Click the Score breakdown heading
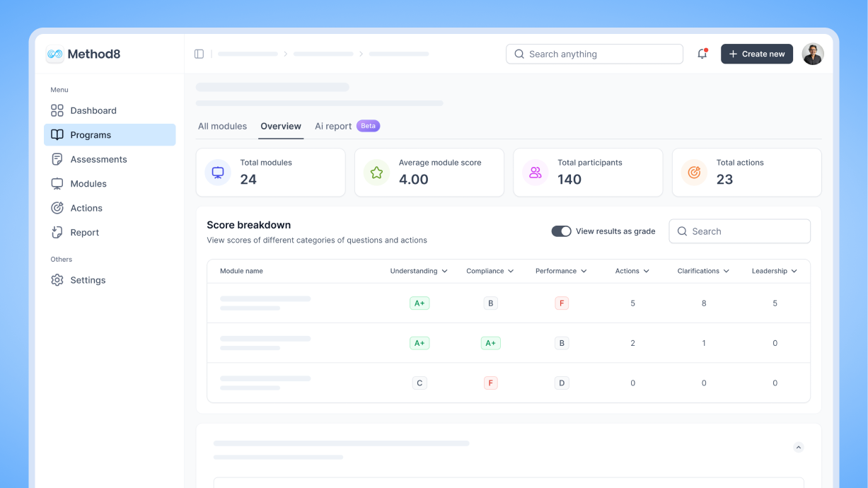This screenshot has width=868, height=488. tap(249, 225)
